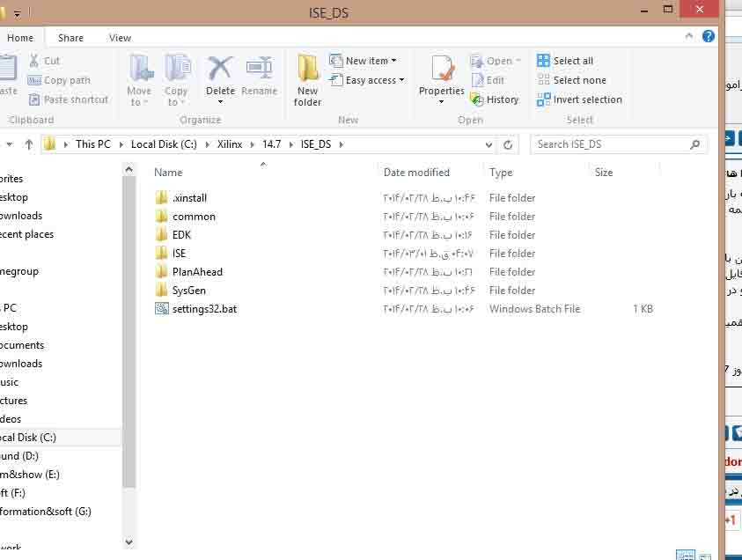Click the Copy path icon
Image resolution: width=742 pixels, height=560 pixels.
pyautogui.click(x=34, y=80)
